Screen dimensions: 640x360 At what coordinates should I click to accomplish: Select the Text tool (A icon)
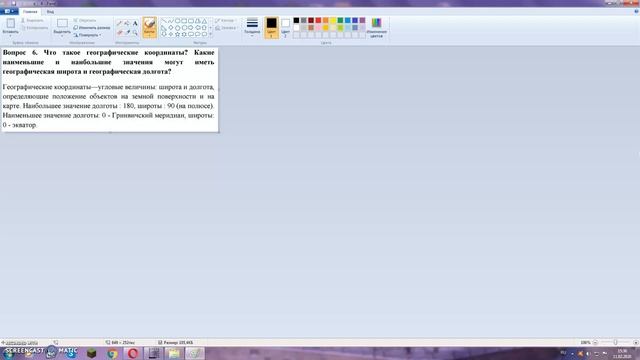pos(135,23)
